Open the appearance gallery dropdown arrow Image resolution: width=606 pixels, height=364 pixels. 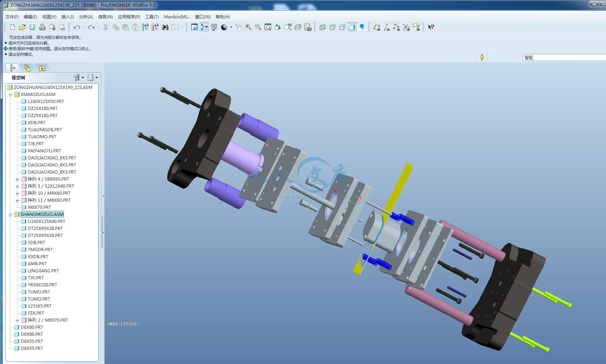click(x=231, y=27)
